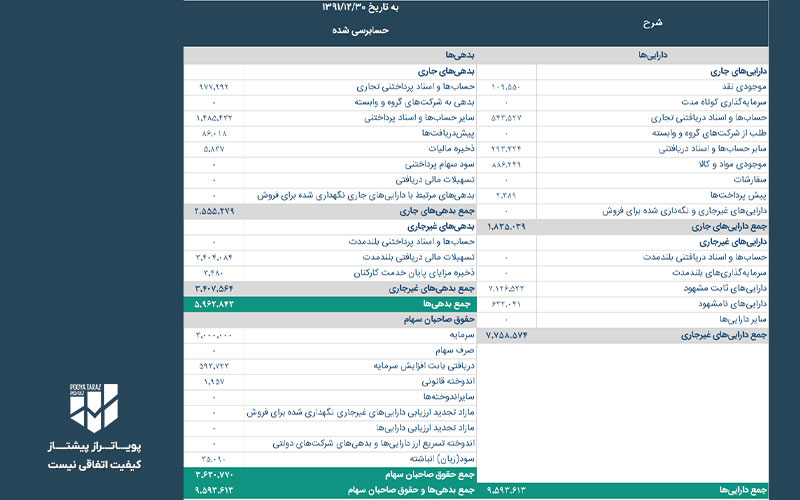This screenshot has width=800, height=500.
Task: Click the inventory value ۸۸۶,۲۴۹
Action: 506,164
